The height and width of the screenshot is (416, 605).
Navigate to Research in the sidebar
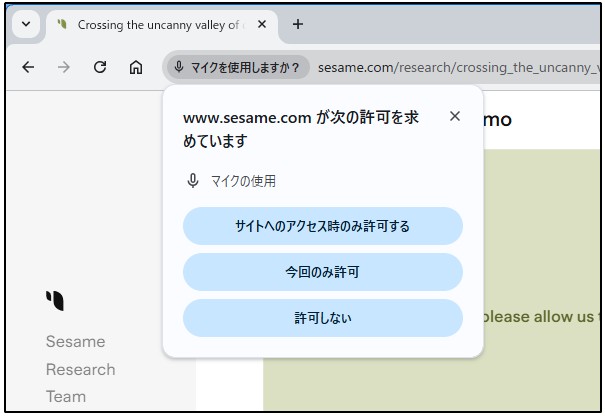point(80,369)
